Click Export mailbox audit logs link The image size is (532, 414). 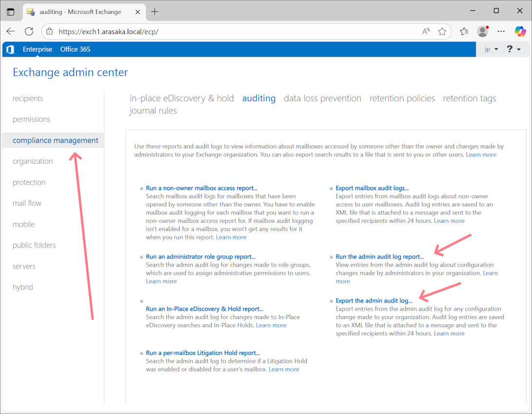click(372, 188)
